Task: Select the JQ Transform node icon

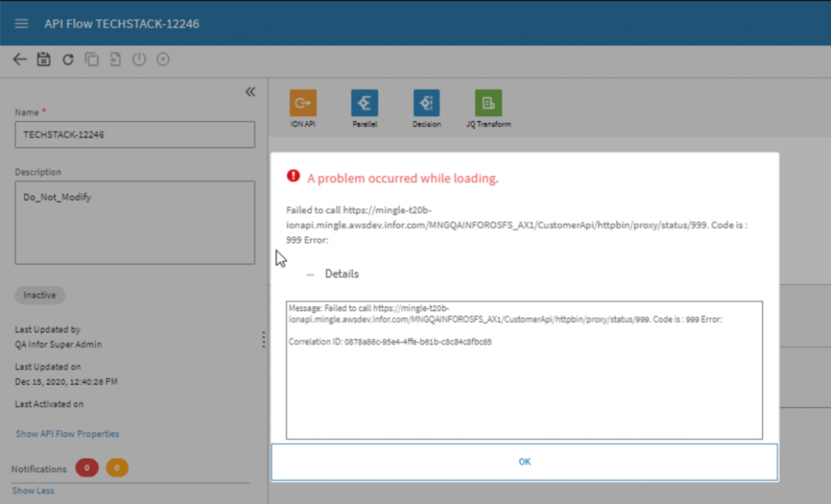Action: pos(488,103)
